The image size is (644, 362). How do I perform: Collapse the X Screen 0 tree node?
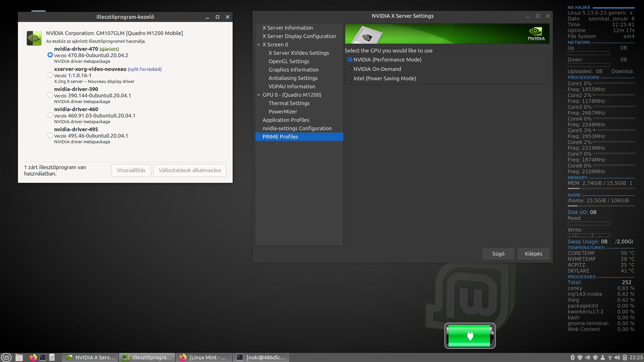pos(258,45)
